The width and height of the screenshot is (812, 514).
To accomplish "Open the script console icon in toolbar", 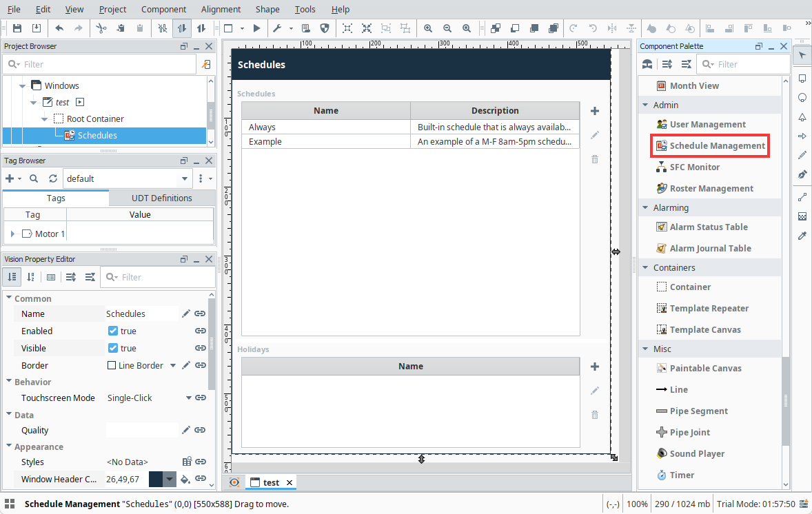I will [305, 28].
